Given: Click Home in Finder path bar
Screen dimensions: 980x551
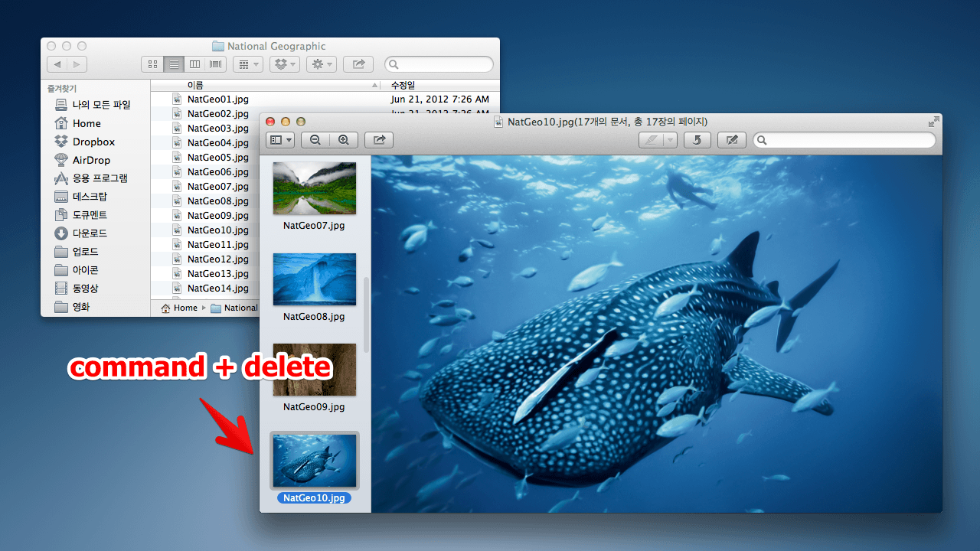Looking at the screenshot, I should 179,308.
